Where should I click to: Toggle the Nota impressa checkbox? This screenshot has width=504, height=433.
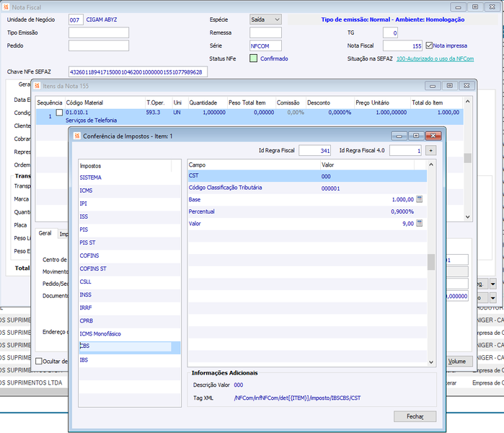[429, 45]
